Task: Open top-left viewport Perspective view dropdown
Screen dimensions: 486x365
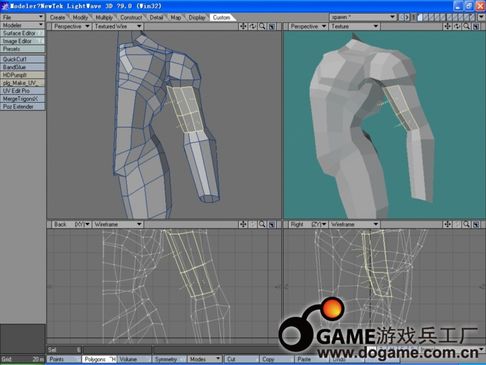Action: (71, 26)
